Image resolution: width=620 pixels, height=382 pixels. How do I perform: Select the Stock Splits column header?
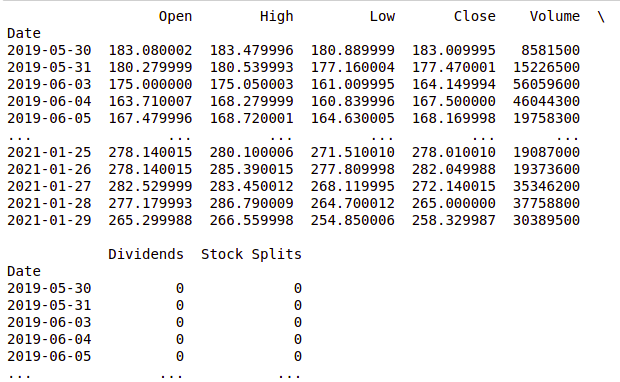(x=251, y=254)
